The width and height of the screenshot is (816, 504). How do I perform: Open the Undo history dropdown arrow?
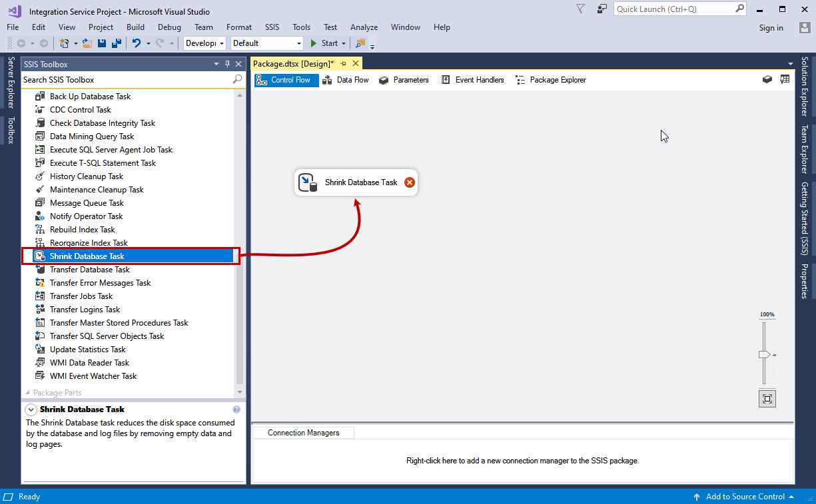(x=148, y=43)
